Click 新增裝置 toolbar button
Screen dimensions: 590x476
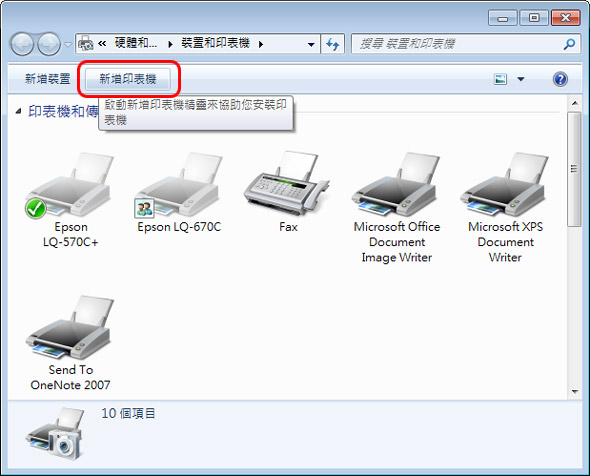click(x=48, y=79)
